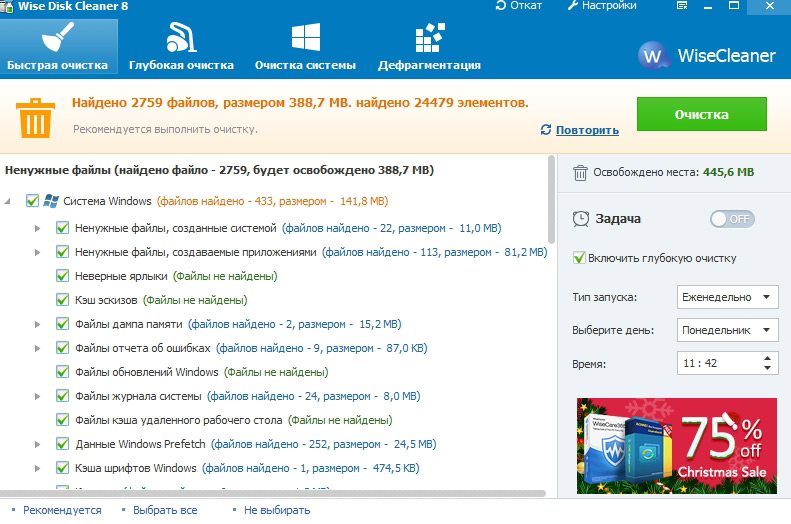791x524 pixels.
Task: Toggle Данные Windows Prefetch checkbox
Action: tap(63, 444)
